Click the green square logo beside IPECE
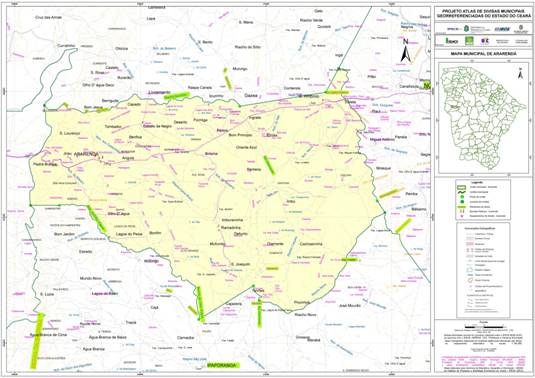Screen dimensions: 535x378 coord(469,41)
